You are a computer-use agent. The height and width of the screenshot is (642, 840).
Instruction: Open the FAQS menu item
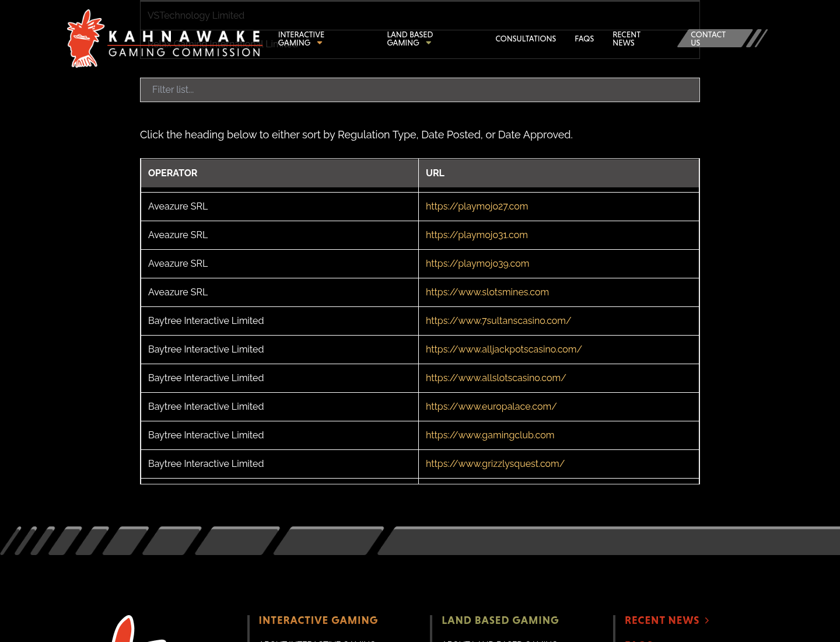[x=584, y=39]
